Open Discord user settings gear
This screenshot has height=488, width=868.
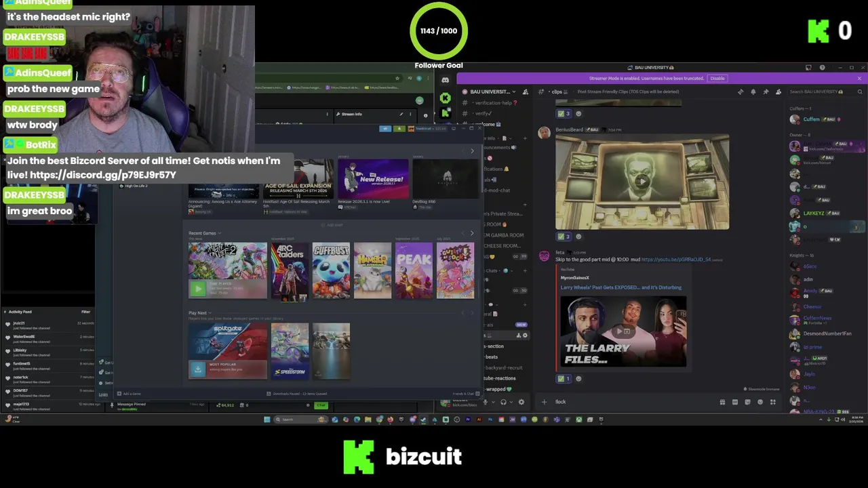tap(521, 402)
